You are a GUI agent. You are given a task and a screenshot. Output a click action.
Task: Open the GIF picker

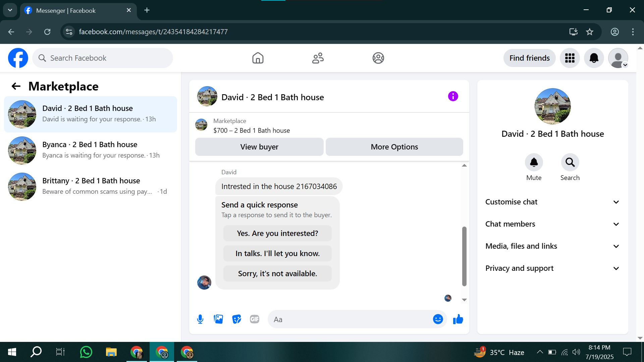click(255, 319)
